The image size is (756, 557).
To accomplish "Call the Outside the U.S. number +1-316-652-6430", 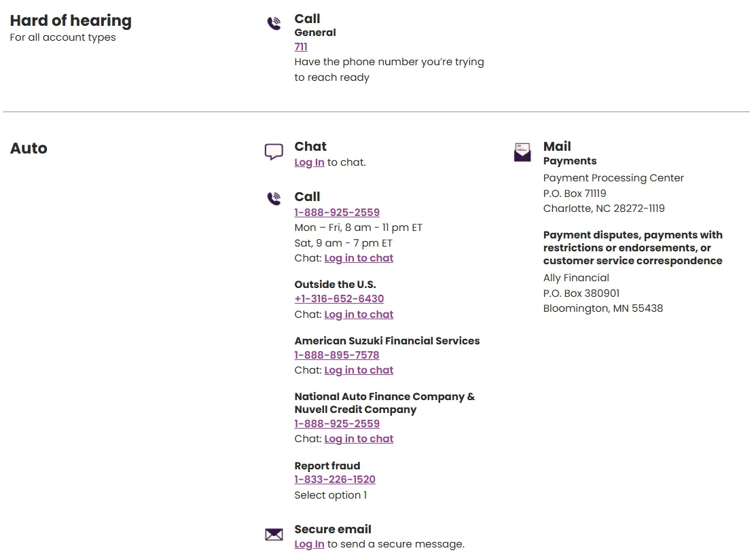I will point(340,298).
